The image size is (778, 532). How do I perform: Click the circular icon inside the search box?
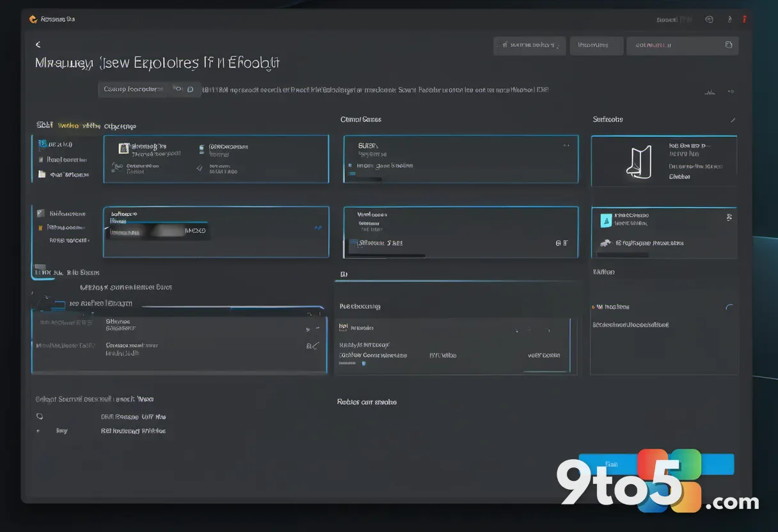(190, 90)
